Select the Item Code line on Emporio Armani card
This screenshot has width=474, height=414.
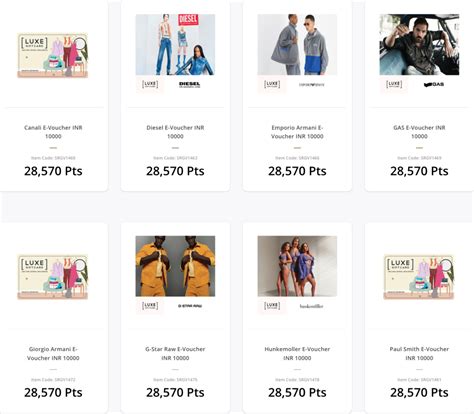pos(297,158)
